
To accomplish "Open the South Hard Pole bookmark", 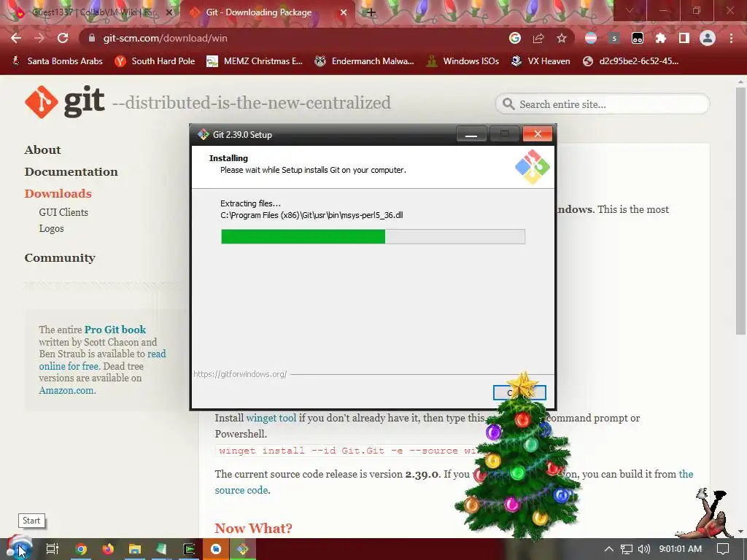I will coord(155,61).
